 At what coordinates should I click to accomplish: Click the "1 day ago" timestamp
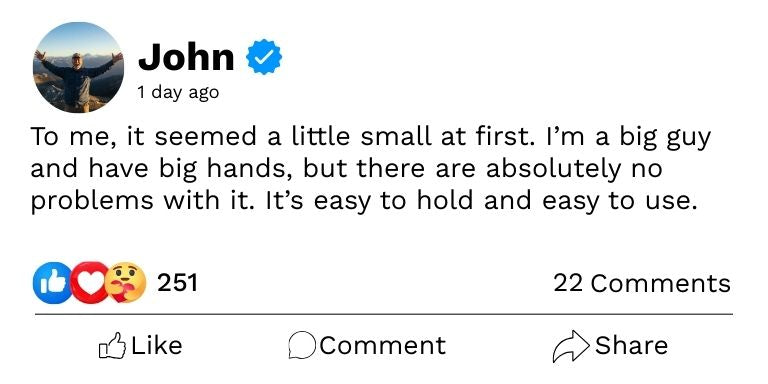tap(178, 93)
